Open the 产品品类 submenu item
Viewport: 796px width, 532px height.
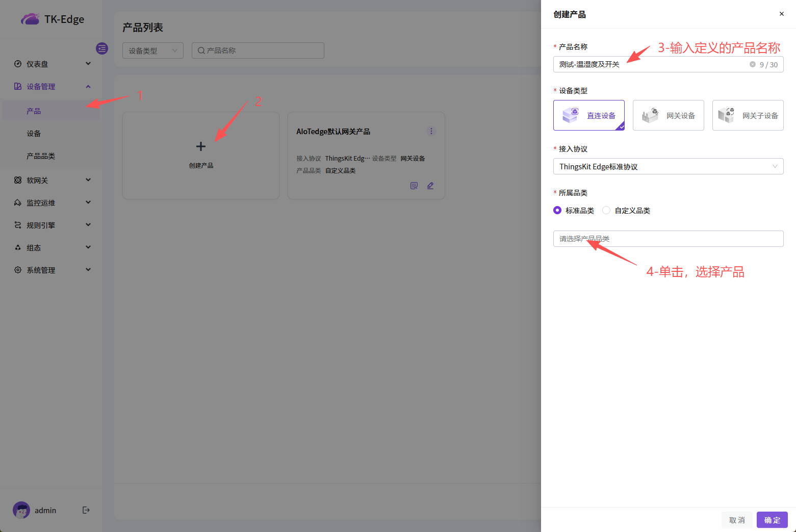pyautogui.click(x=41, y=156)
